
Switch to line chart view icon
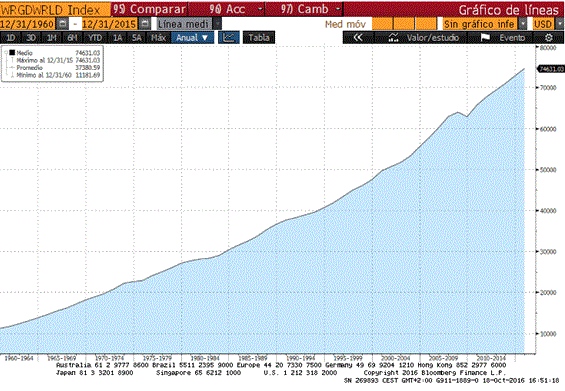point(229,37)
